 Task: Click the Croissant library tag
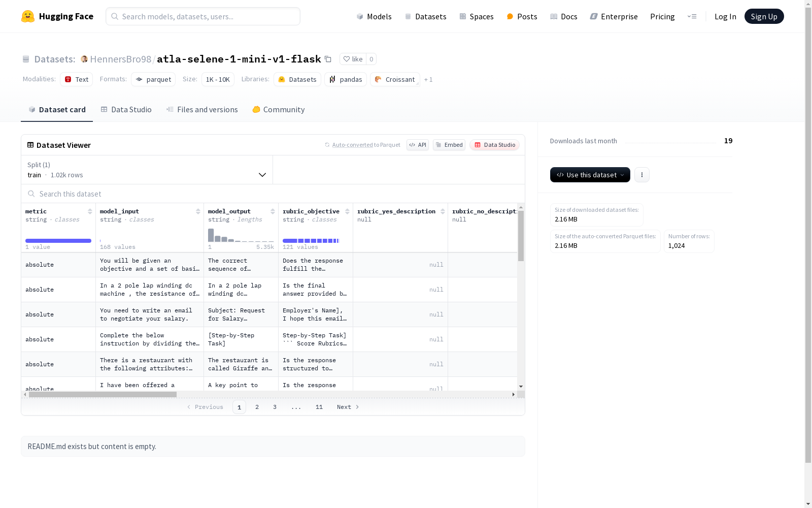click(x=395, y=79)
